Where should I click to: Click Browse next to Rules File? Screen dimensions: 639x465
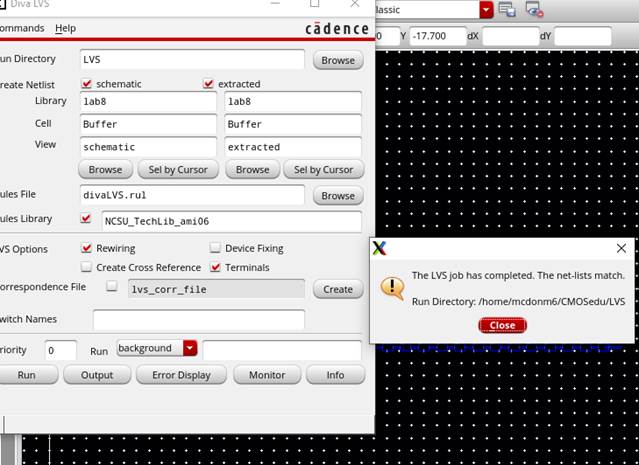point(338,196)
